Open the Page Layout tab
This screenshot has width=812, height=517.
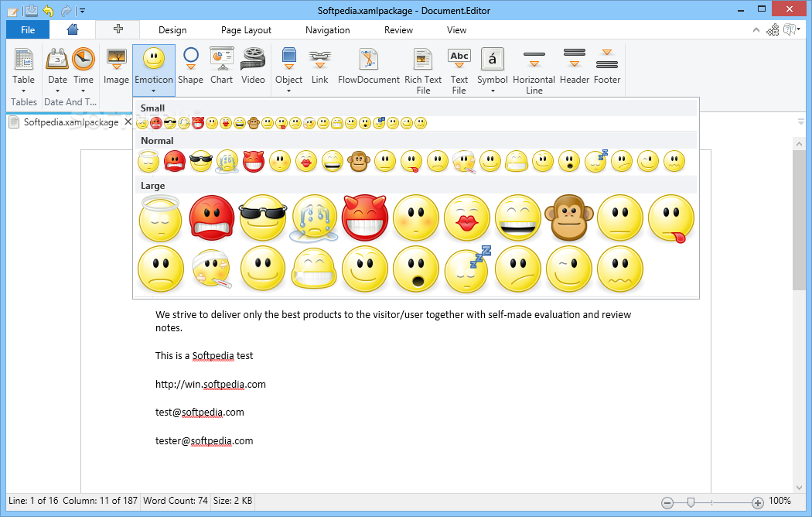coord(246,30)
